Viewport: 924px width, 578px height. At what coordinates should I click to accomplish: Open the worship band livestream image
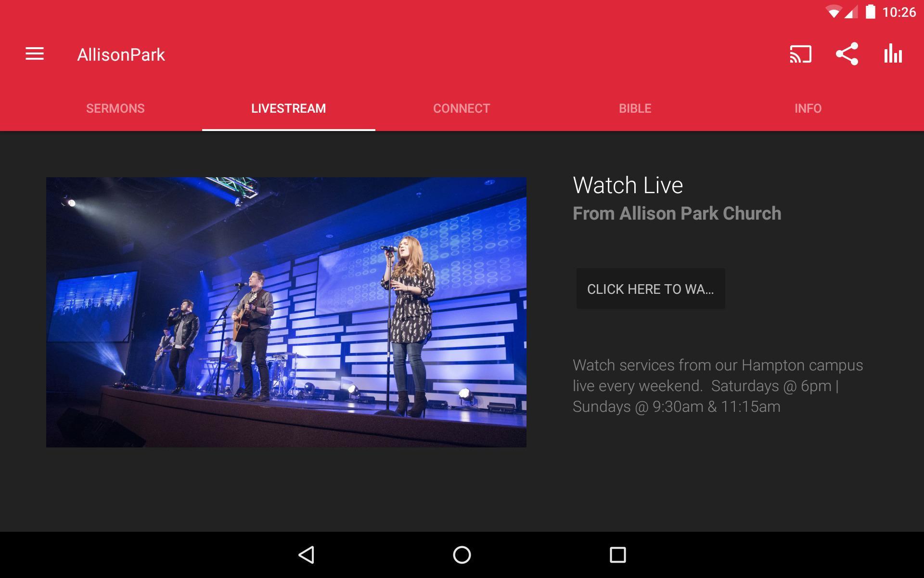pyautogui.click(x=286, y=312)
